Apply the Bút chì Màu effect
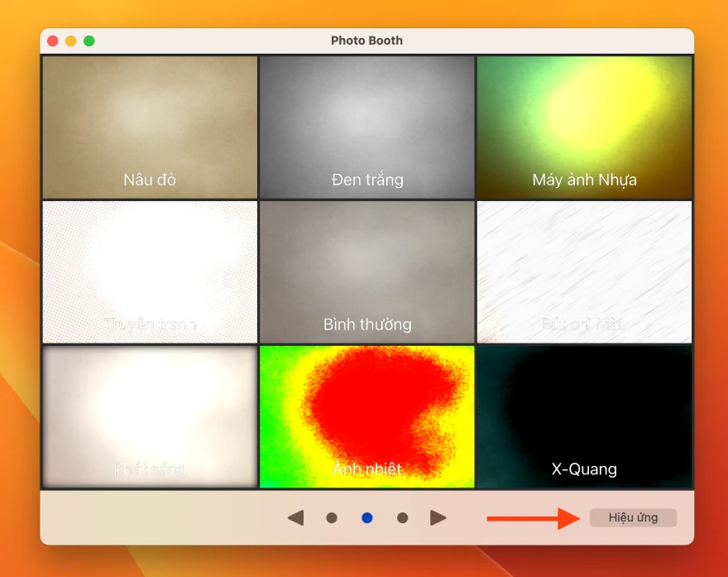The height and width of the screenshot is (577, 728). [584, 272]
